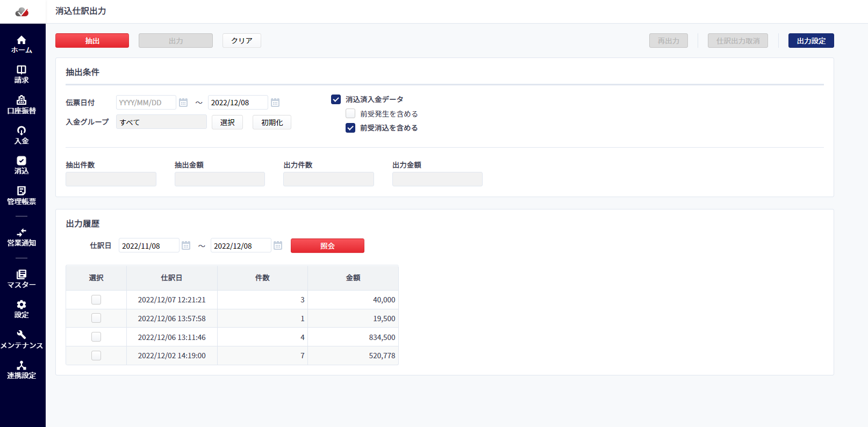
Task: Focus 仕訳日 start field 2022/11/08
Action: click(x=149, y=245)
